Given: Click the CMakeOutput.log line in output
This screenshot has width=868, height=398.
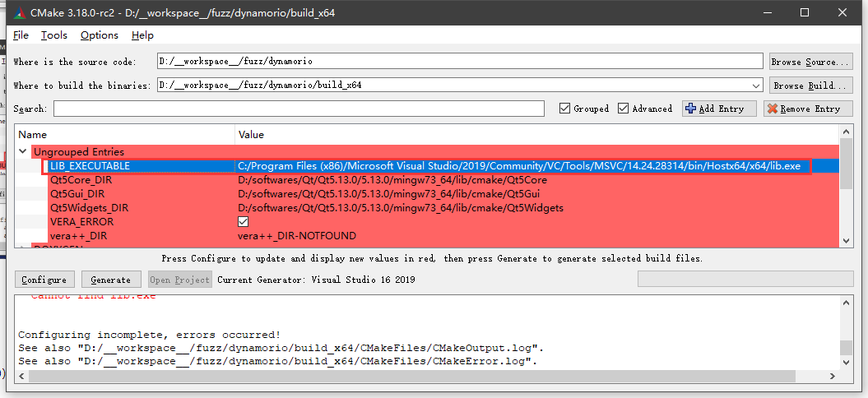Looking at the screenshot, I should (x=281, y=348).
